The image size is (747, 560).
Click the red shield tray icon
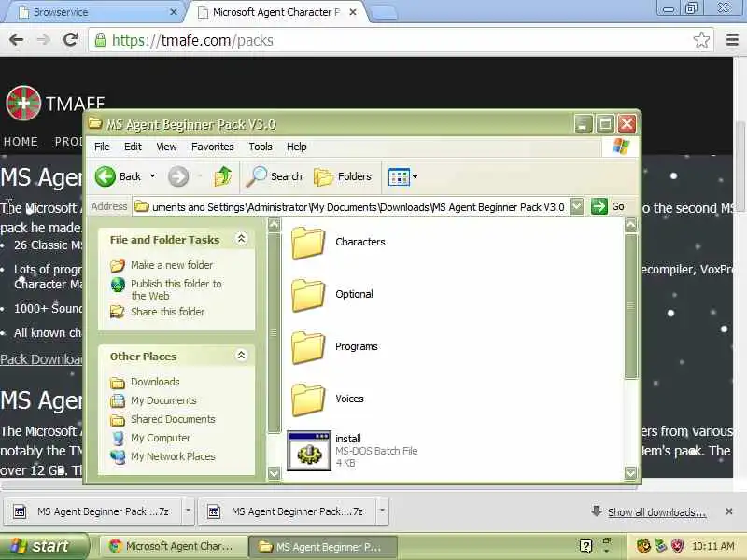point(678,546)
